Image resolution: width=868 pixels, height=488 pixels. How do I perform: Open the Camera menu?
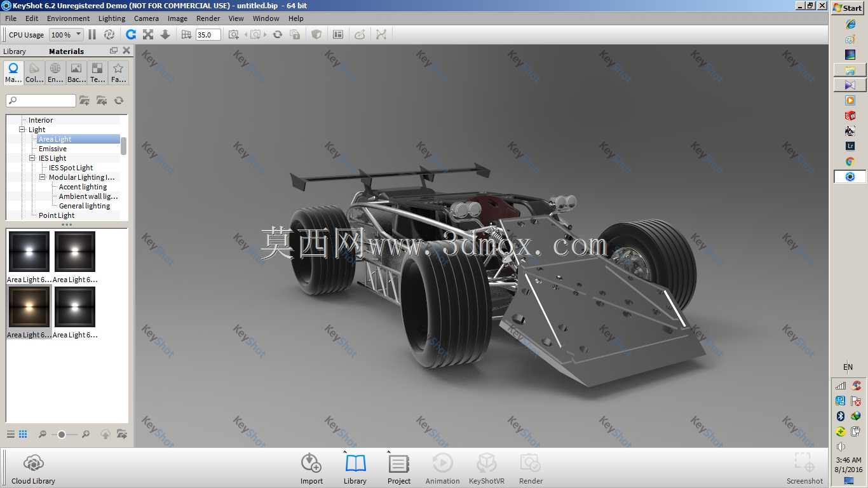pyautogui.click(x=146, y=18)
